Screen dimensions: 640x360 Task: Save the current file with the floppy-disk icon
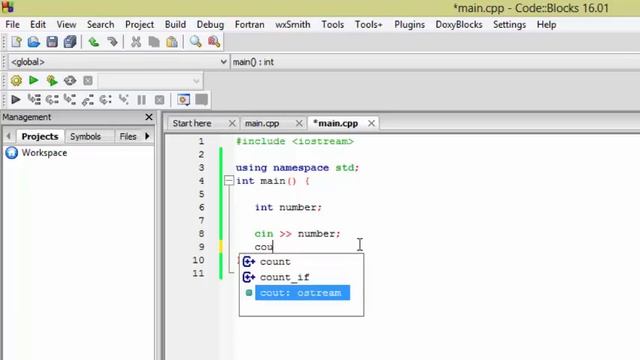[x=52, y=42]
